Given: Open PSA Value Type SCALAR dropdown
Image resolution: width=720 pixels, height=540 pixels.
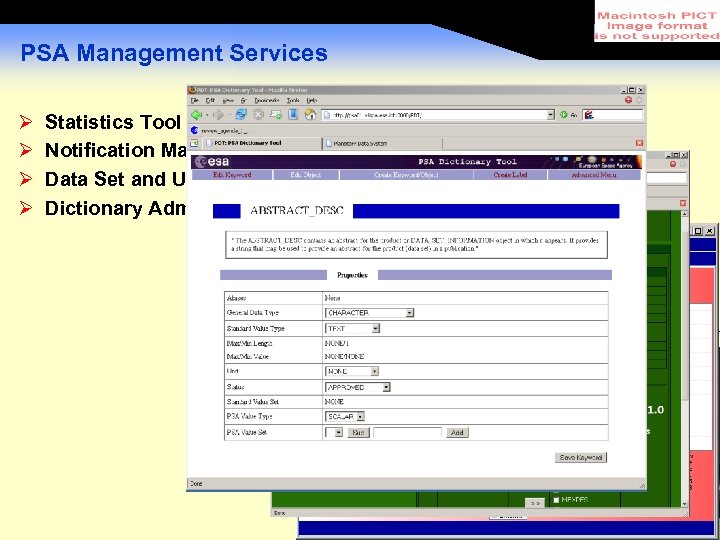Looking at the screenshot, I should [345, 416].
